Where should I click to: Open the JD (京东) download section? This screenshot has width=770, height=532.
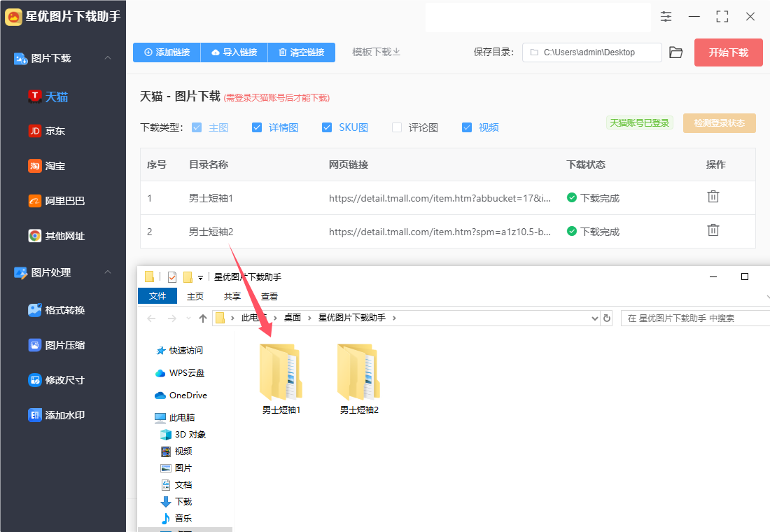pyautogui.click(x=47, y=131)
